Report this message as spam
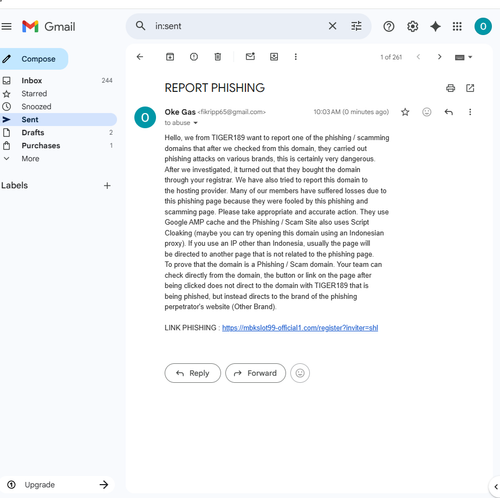This screenshot has width=500, height=498. tap(194, 57)
